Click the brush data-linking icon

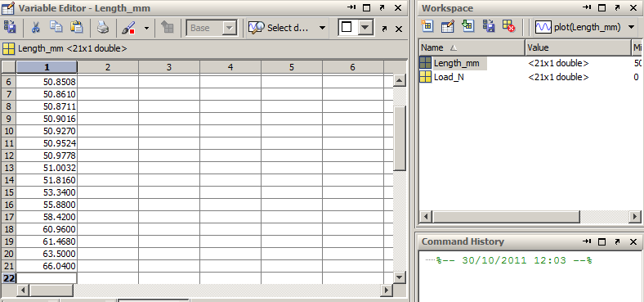(x=129, y=28)
